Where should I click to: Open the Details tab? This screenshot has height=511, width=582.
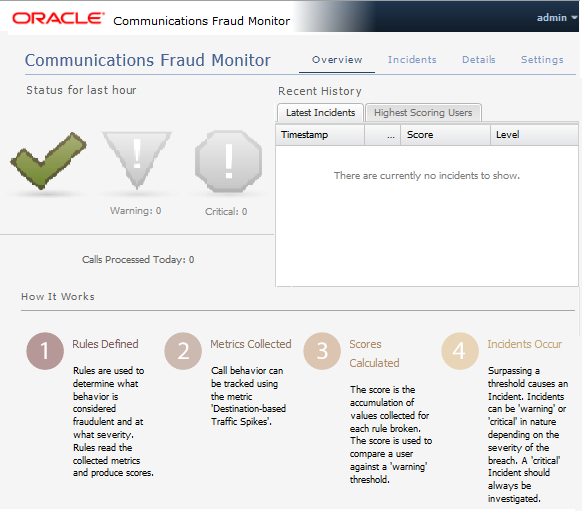pos(478,60)
